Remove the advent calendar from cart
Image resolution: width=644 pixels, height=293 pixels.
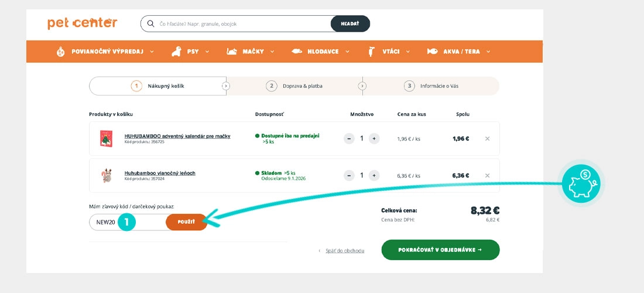click(x=488, y=139)
